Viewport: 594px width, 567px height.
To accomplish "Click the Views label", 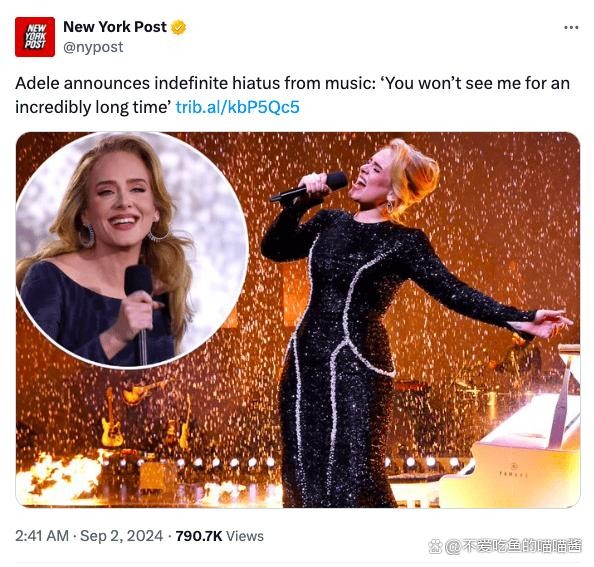I will (245, 536).
